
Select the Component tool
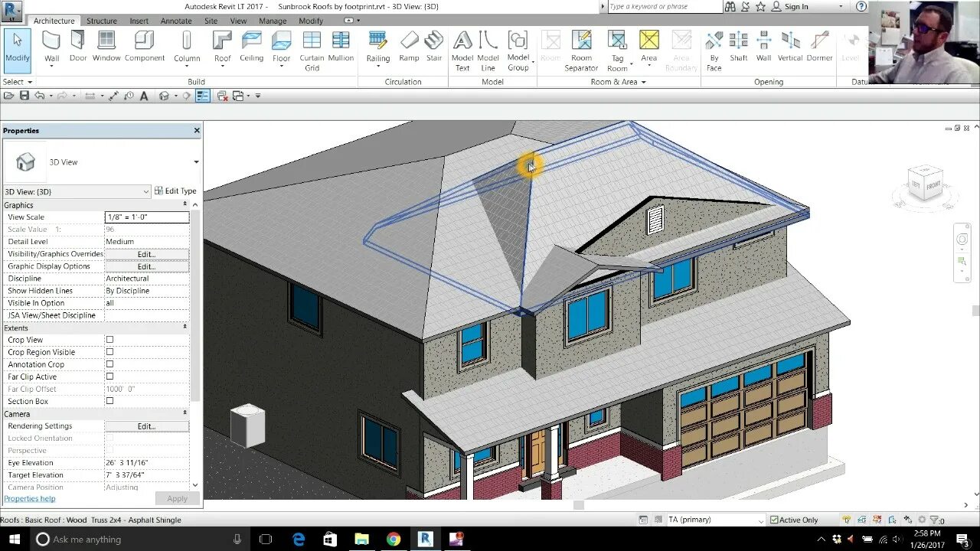145,46
